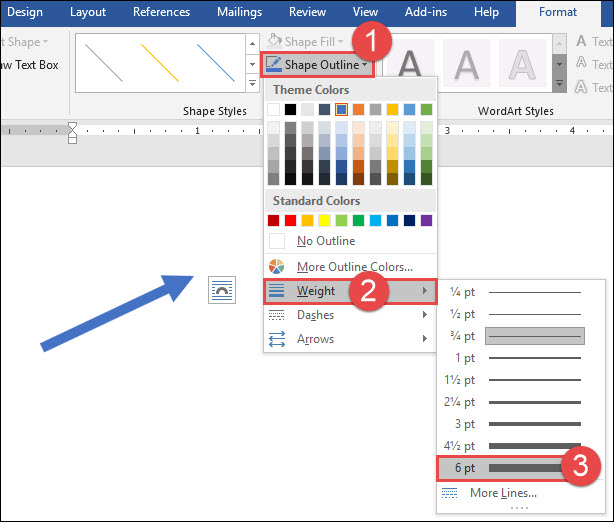Select the blue arrow shape in the document
Viewport: 614px width, 522px height.
pyautogui.click(x=117, y=312)
